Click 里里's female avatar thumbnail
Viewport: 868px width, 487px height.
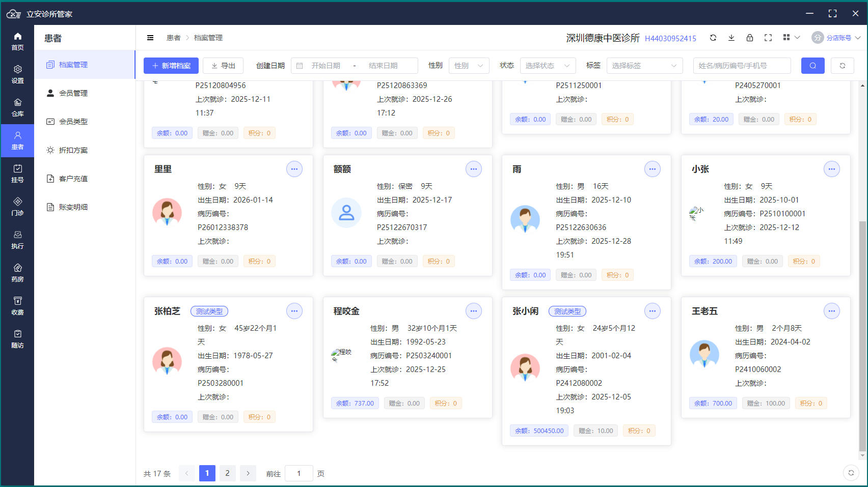pos(167,212)
